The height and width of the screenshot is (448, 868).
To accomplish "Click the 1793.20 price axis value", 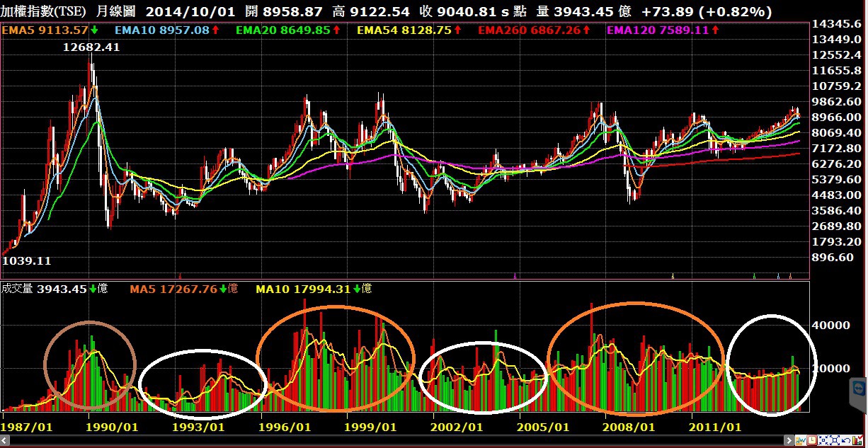I will [836, 242].
